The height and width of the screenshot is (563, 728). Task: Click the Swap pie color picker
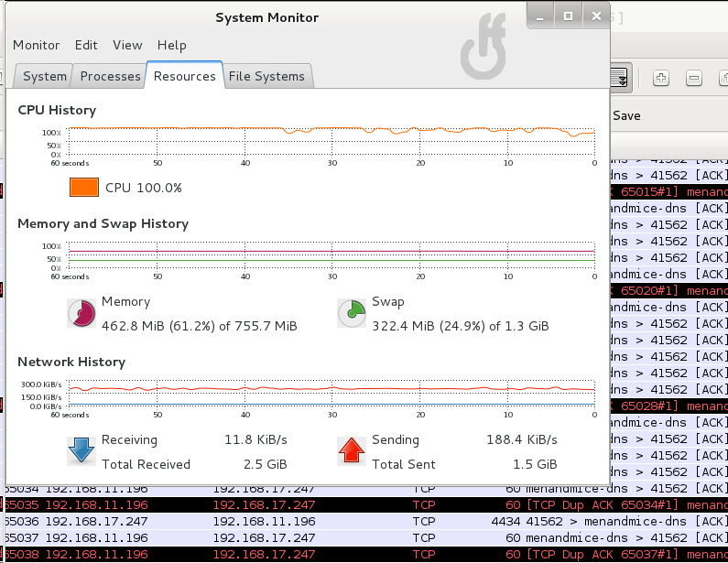pyautogui.click(x=352, y=313)
